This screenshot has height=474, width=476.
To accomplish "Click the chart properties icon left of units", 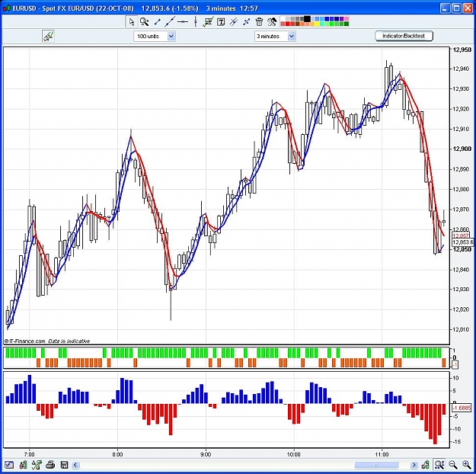I will [x=48, y=36].
